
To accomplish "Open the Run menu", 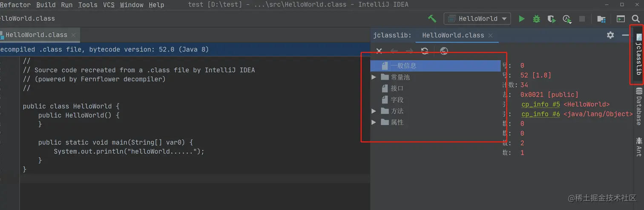I will [67, 5].
